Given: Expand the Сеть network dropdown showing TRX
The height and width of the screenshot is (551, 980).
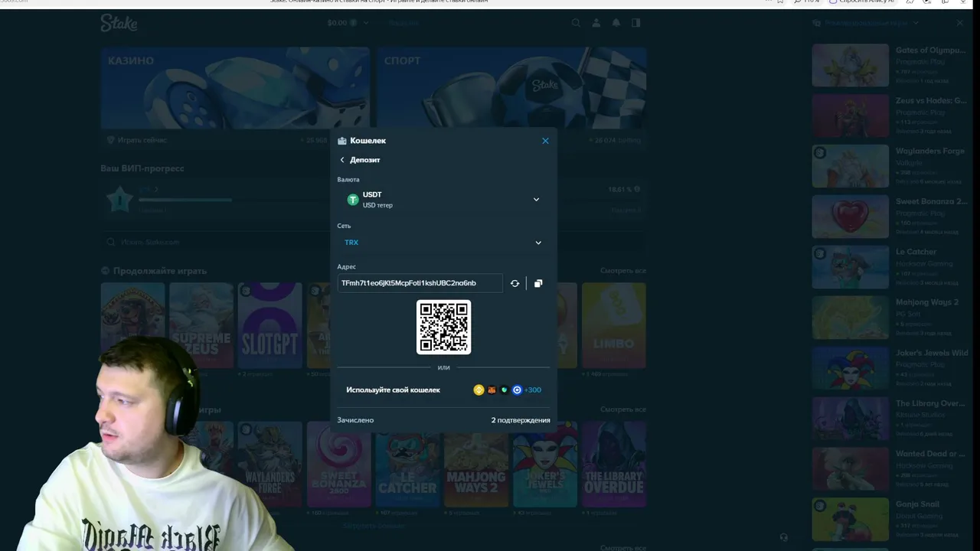Looking at the screenshot, I should tap(444, 243).
